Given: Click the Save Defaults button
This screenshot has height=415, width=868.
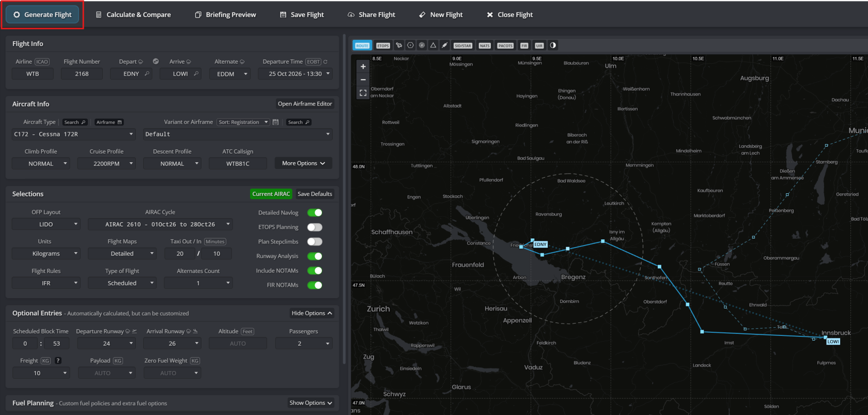Looking at the screenshot, I should pos(315,194).
